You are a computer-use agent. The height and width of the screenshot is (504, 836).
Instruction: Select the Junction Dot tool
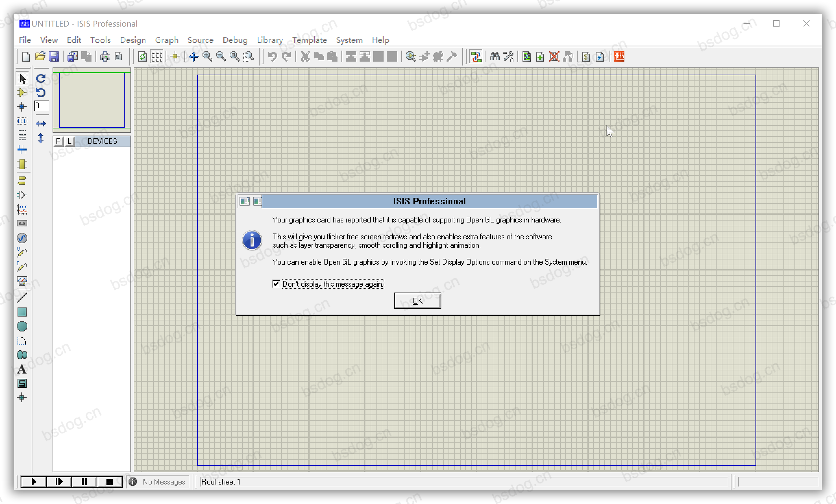tap(22, 107)
